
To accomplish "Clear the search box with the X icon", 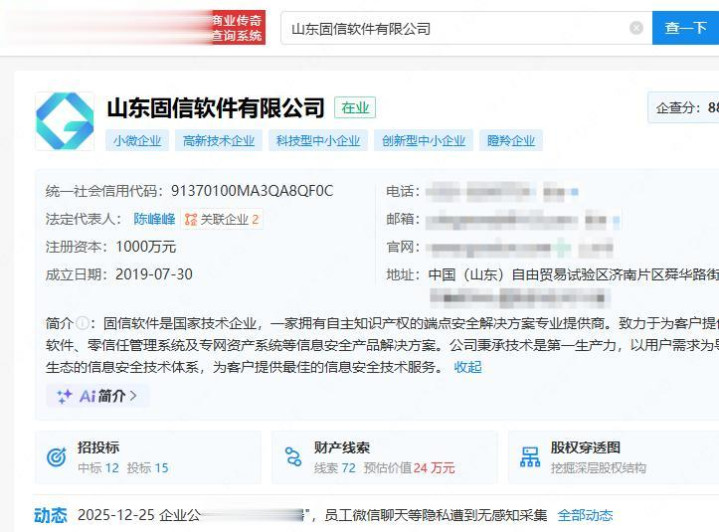I will 636,28.
